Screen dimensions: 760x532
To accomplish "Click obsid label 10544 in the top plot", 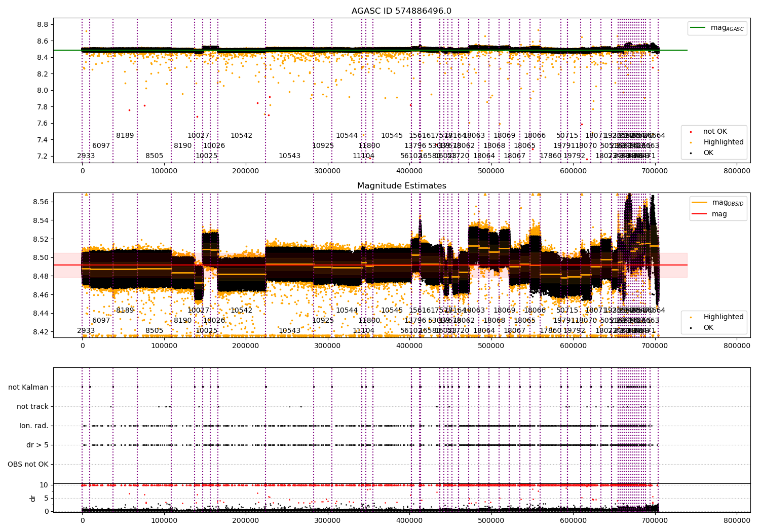I will pos(347,136).
